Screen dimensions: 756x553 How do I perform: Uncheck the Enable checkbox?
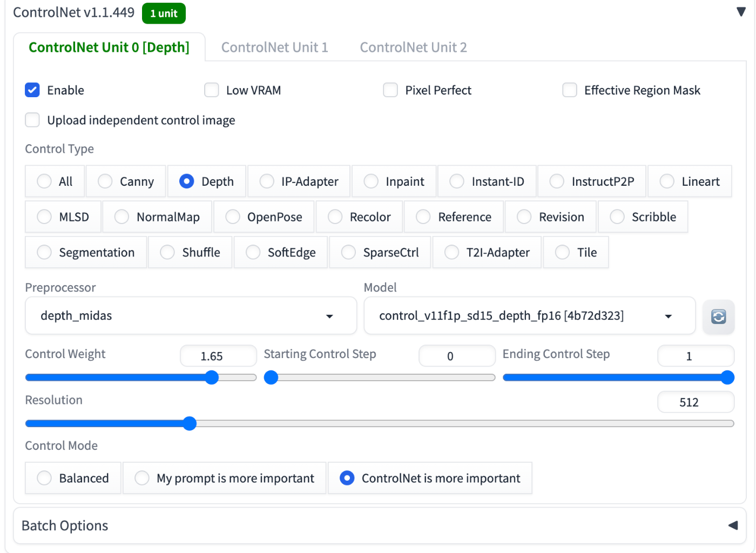pyautogui.click(x=32, y=90)
